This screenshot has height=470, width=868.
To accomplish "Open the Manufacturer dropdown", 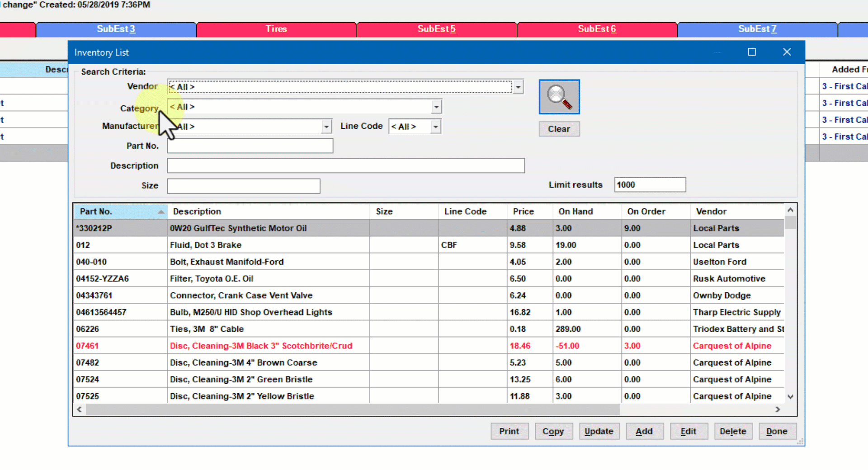I will [x=326, y=127].
